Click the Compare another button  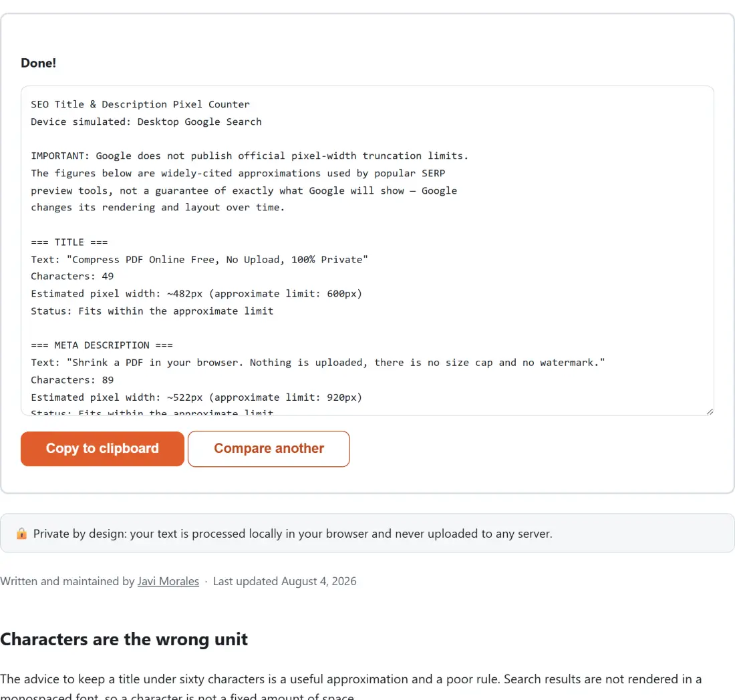pos(269,448)
